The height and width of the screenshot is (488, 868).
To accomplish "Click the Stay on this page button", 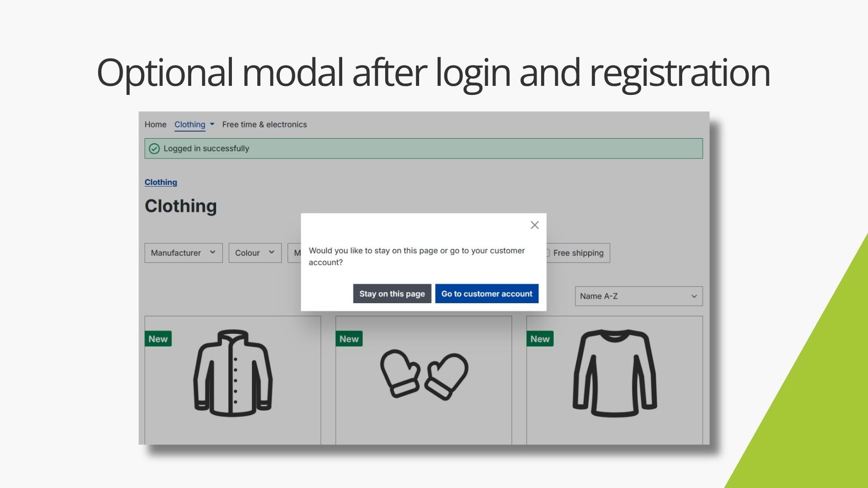I will tap(392, 294).
